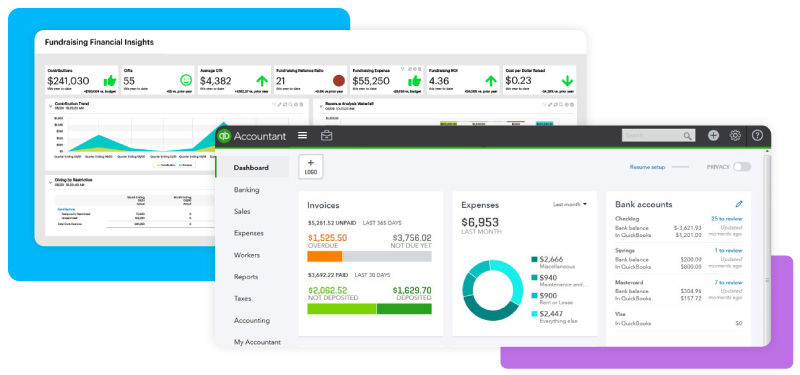Click the filter icon on the Contribution Trend panel

[x=274, y=105]
